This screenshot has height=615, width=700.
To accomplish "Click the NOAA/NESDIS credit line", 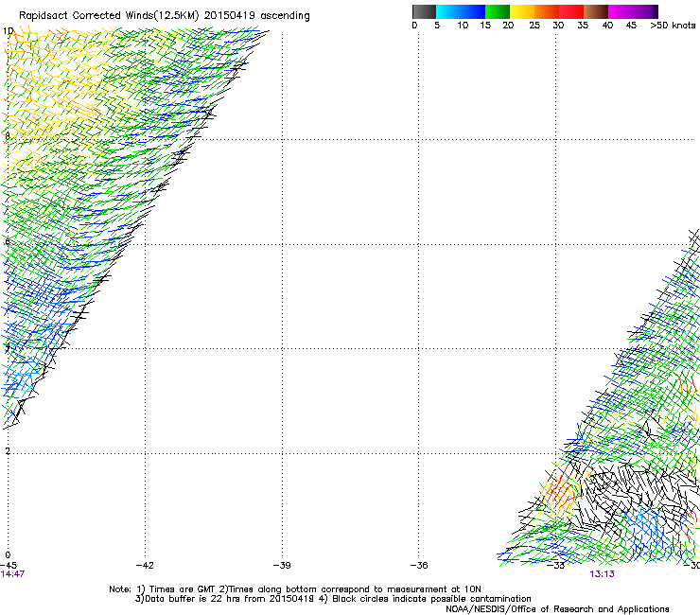I will pos(557,609).
